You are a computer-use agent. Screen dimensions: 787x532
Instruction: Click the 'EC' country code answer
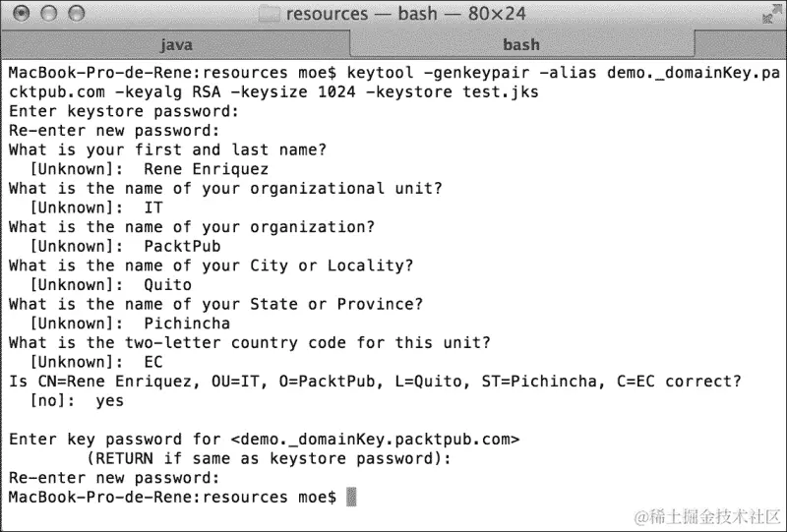point(153,362)
